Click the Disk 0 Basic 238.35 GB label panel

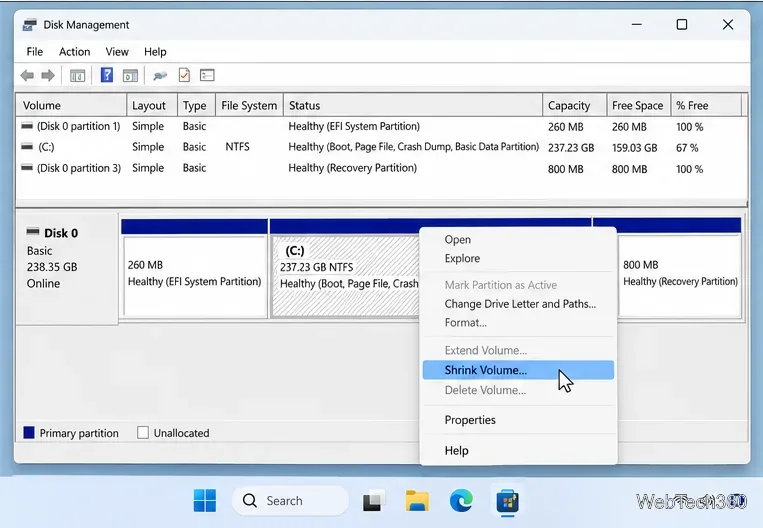(x=67, y=268)
